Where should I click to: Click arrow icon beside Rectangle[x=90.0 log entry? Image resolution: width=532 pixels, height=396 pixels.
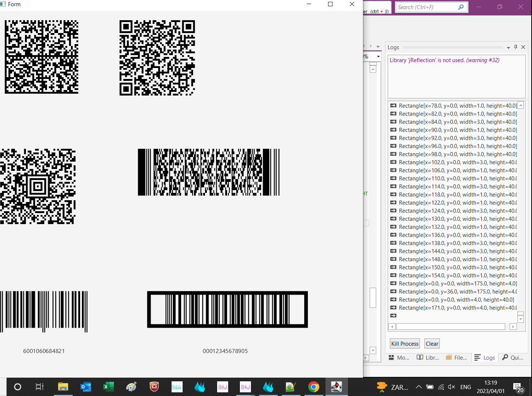393,130
